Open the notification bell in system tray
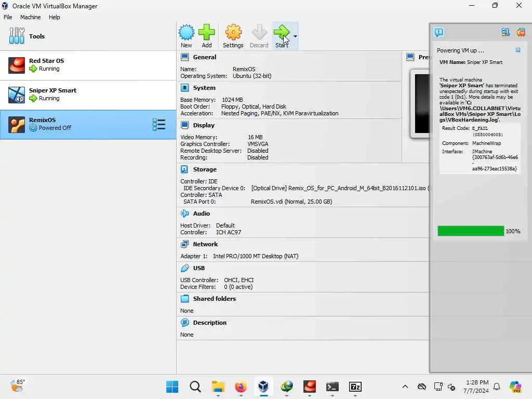This screenshot has height=399, width=532. click(x=497, y=387)
